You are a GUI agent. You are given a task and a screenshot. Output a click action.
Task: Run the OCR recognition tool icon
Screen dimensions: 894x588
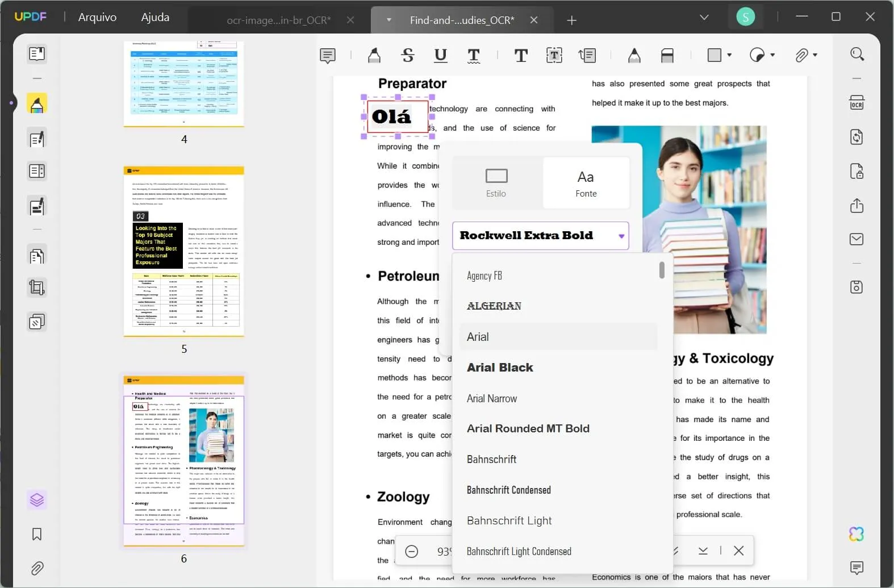[x=857, y=103]
